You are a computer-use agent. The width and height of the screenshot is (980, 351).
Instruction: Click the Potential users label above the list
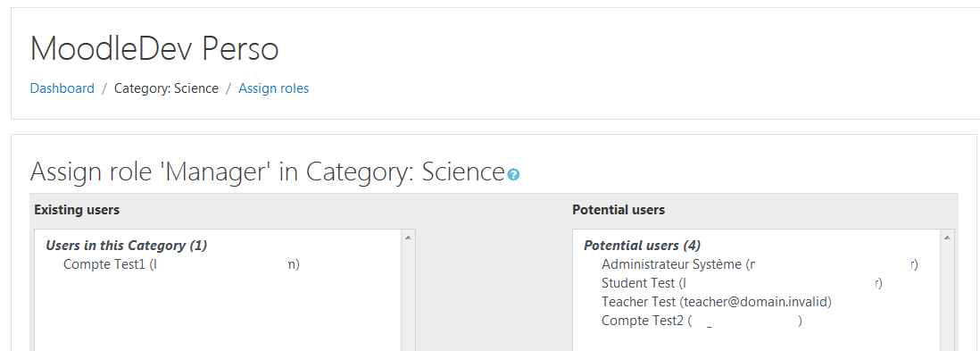point(619,210)
